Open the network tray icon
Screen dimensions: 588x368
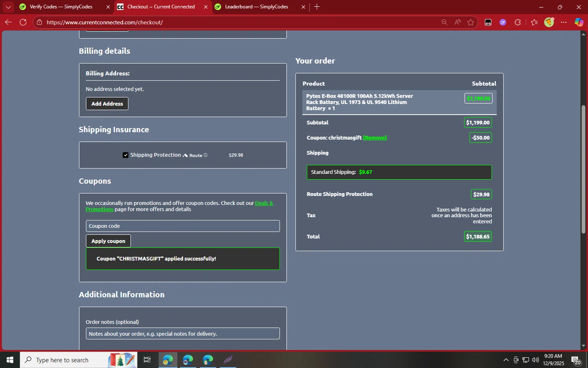(x=526, y=360)
